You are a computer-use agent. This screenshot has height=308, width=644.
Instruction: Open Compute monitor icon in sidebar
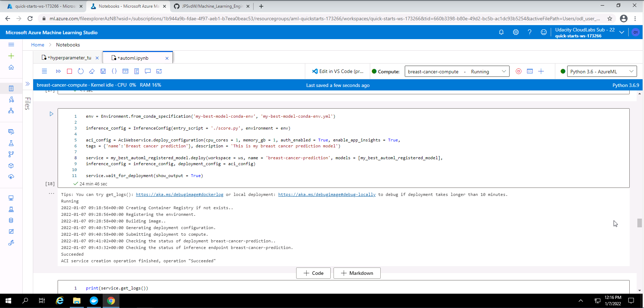coord(11,198)
